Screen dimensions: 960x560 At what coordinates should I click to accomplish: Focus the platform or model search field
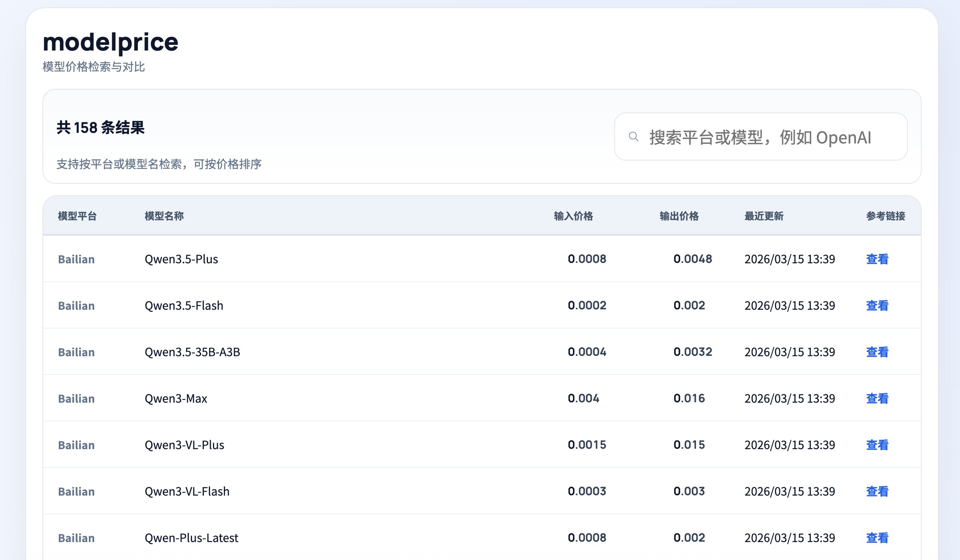click(767, 137)
